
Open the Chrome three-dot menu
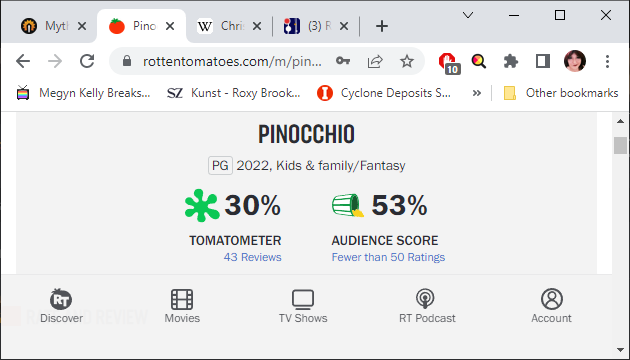click(607, 61)
